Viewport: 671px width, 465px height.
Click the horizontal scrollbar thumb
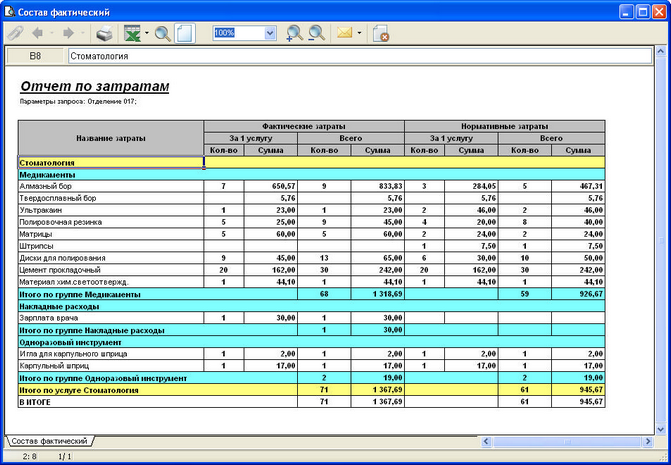coord(567,441)
